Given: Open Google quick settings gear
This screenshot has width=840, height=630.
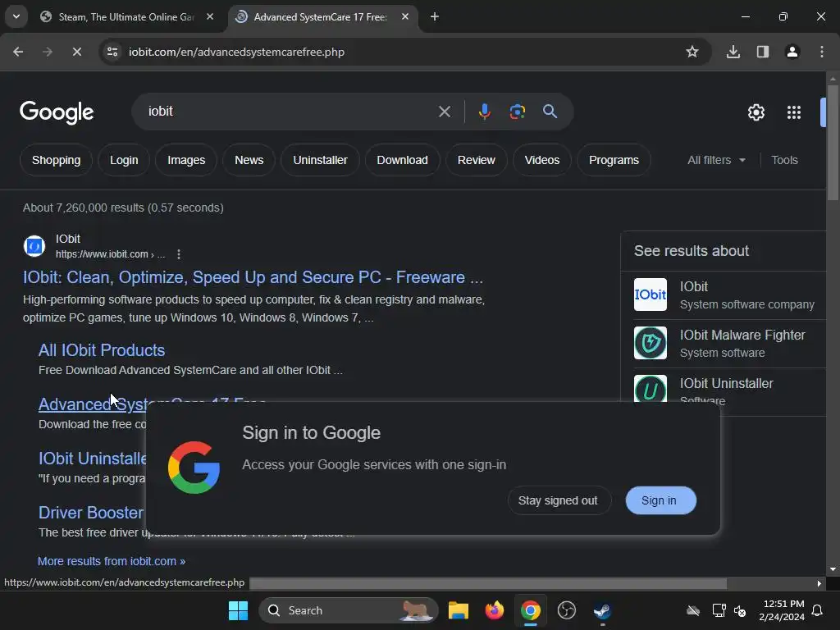Looking at the screenshot, I should (756, 112).
